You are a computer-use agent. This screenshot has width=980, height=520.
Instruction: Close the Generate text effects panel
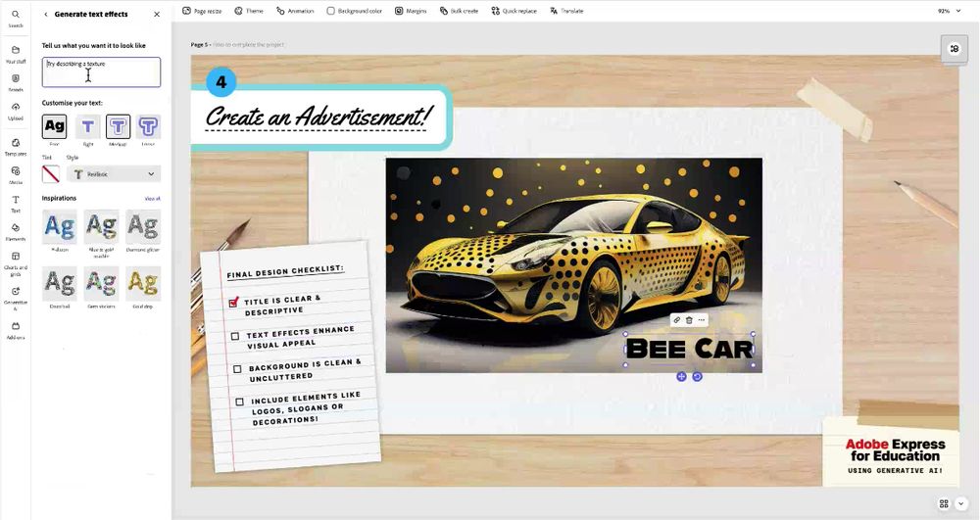(x=157, y=14)
